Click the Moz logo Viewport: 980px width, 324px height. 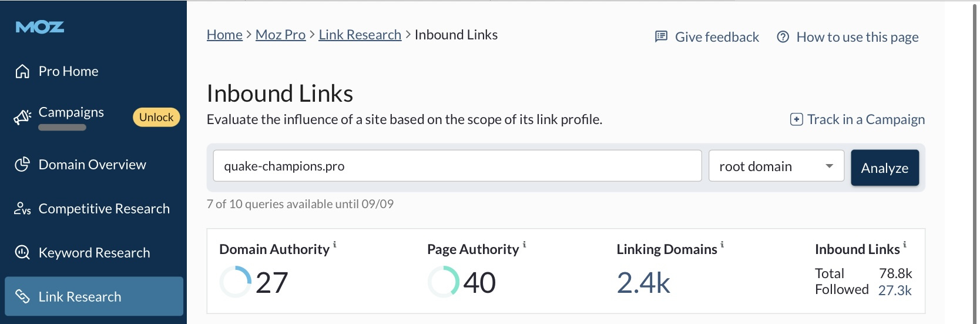click(40, 27)
